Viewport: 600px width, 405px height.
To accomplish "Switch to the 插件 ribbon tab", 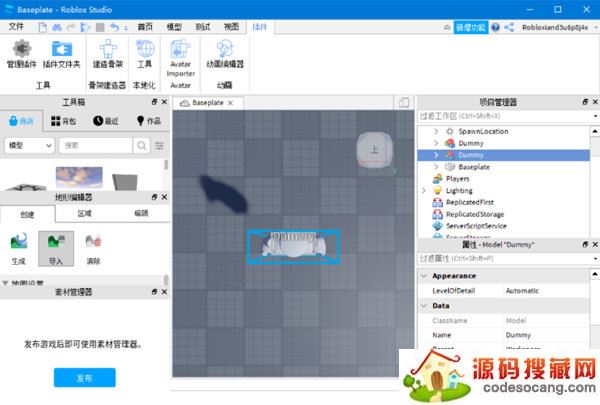I will pyautogui.click(x=260, y=27).
